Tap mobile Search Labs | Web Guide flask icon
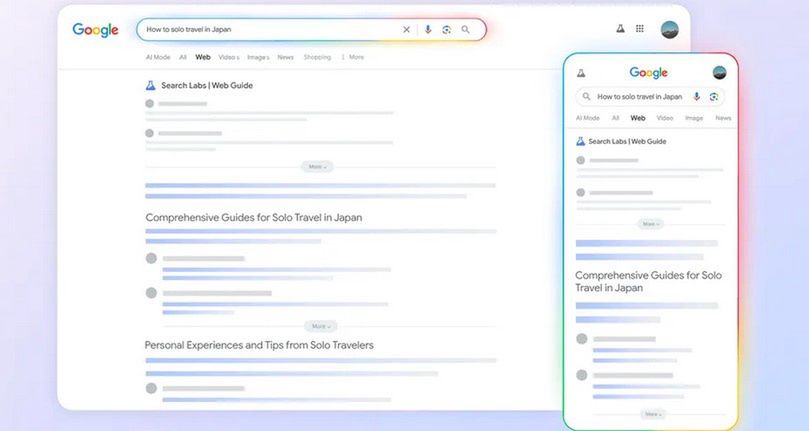The width and height of the screenshot is (809, 431). [580, 141]
